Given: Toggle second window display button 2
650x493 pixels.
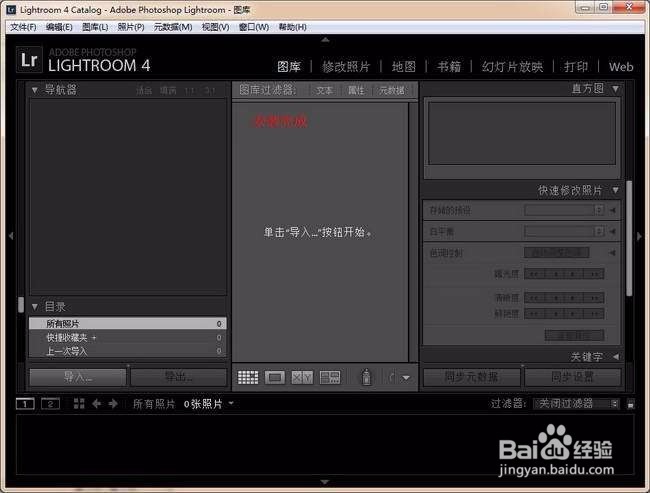Looking at the screenshot, I should tap(50, 403).
